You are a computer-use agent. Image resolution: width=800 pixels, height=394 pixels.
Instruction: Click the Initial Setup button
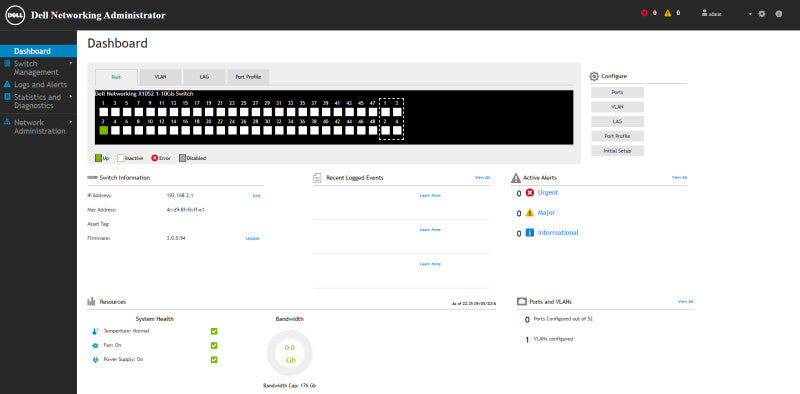tap(617, 151)
